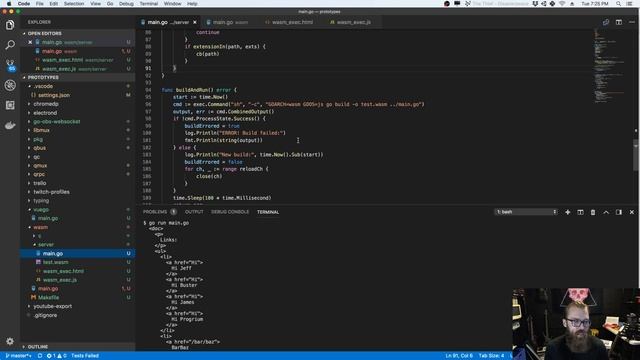Viewport: 640px width, 360px height.
Task: Close the terminal panel
Action: [632, 212]
